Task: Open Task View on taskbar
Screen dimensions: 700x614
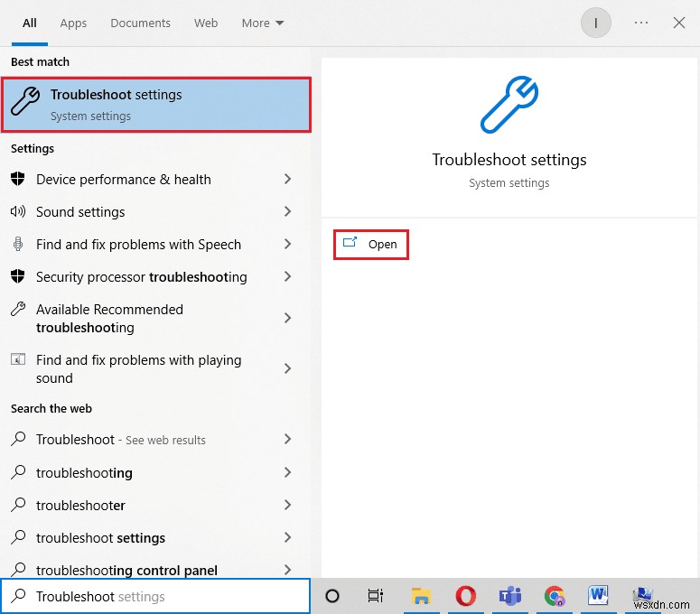Action: (376, 596)
